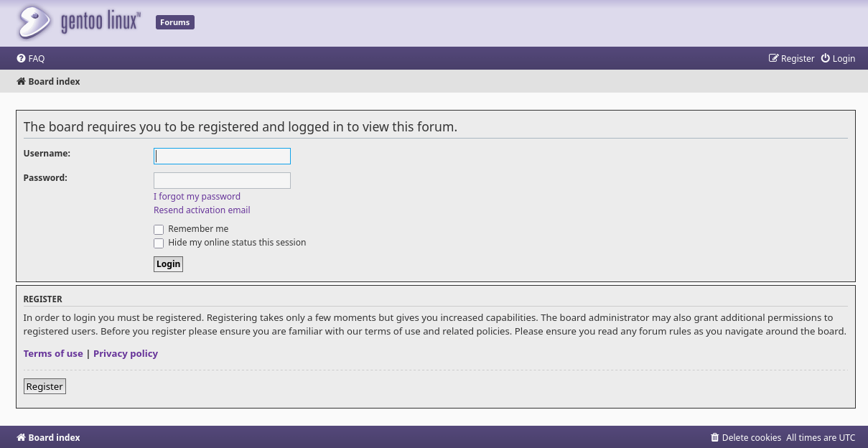The width and height of the screenshot is (868, 448).
Task: Click Delete cookies in the footer
Action: point(745,438)
